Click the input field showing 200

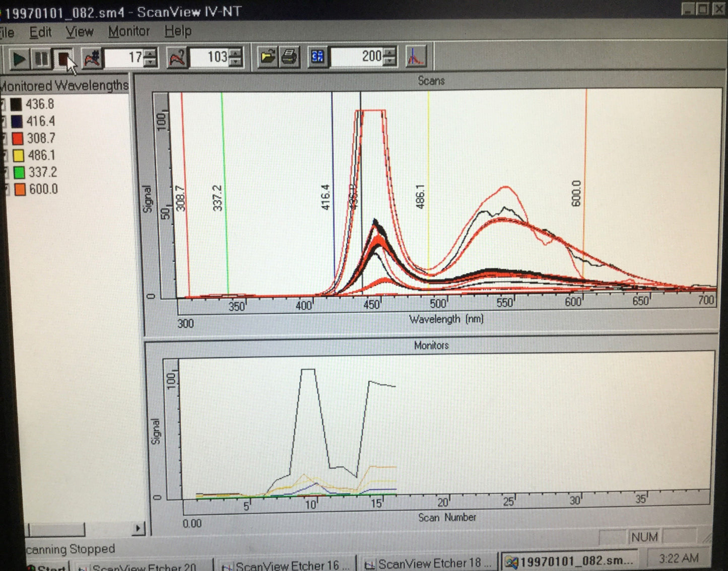tap(356, 56)
